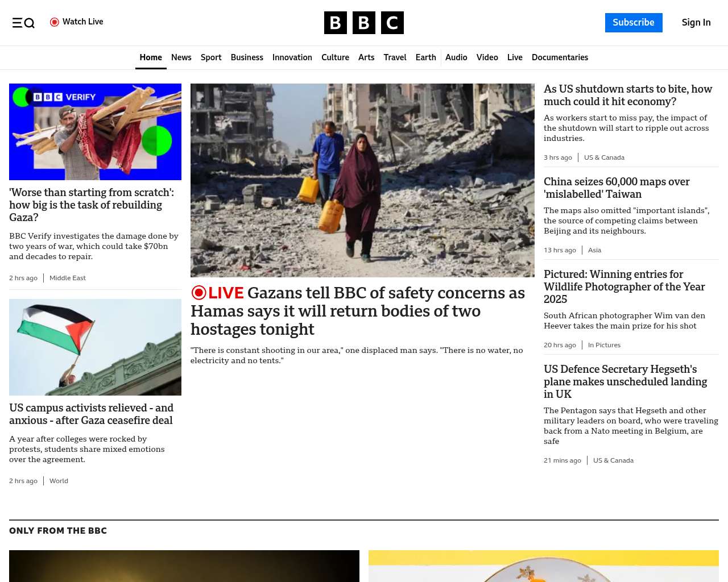
Task: Open Wildlife Photographer of the Year story
Action: pos(624,286)
